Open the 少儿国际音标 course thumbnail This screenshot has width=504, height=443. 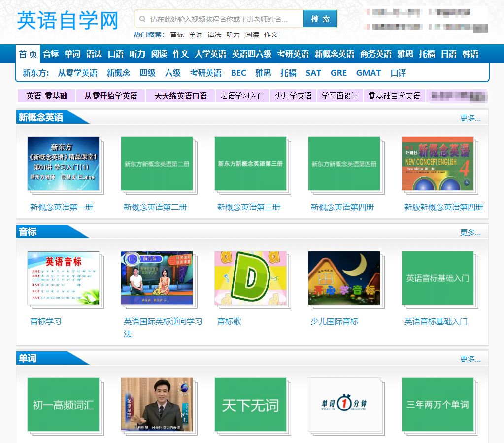343,279
